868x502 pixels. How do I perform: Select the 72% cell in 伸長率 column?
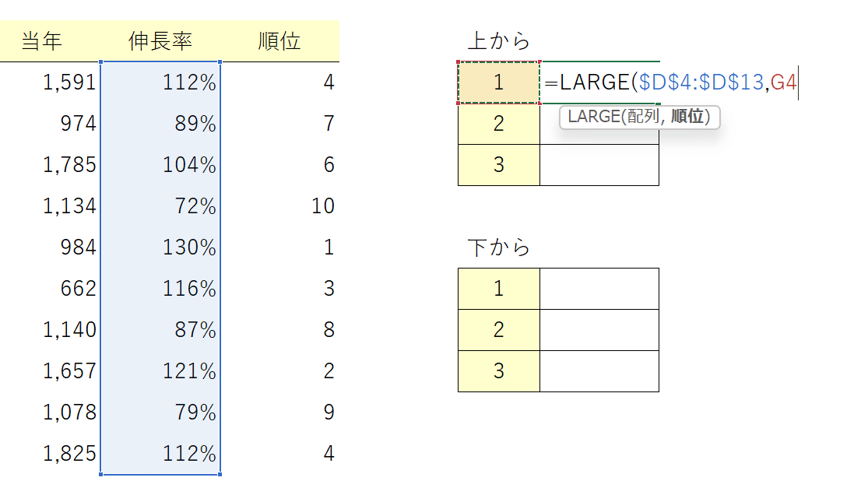[195, 206]
